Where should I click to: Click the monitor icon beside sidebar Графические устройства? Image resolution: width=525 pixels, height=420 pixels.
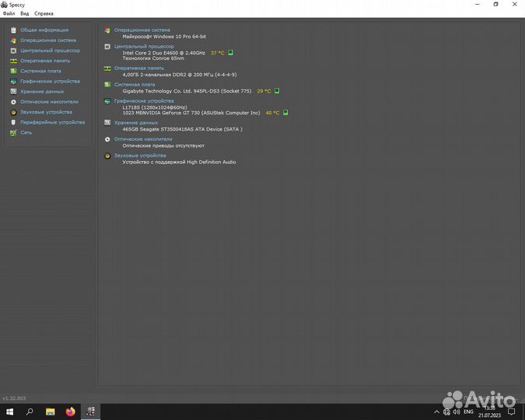click(x=13, y=81)
